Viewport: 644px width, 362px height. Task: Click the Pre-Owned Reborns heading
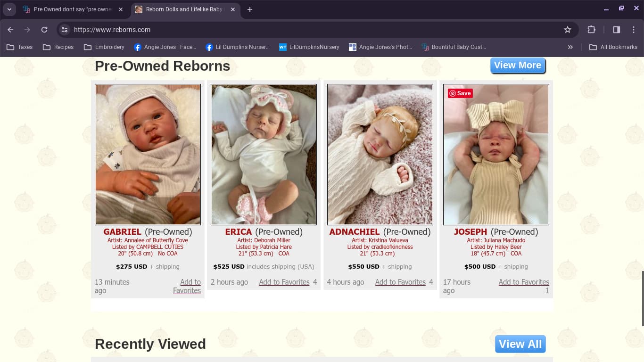tap(162, 66)
